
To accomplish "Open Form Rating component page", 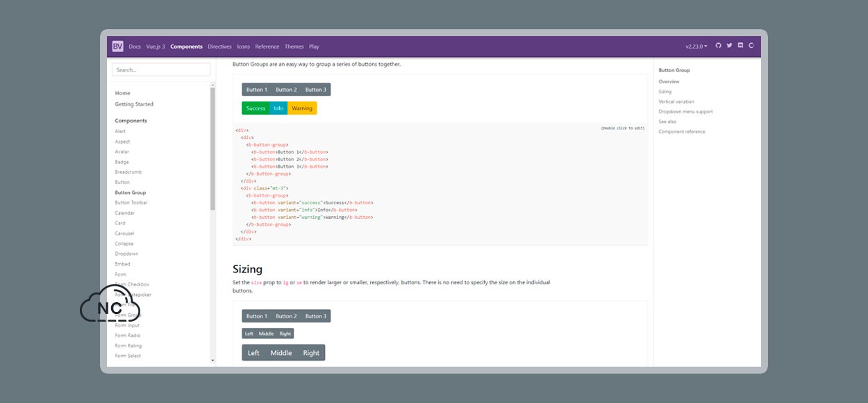I will click(x=128, y=345).
